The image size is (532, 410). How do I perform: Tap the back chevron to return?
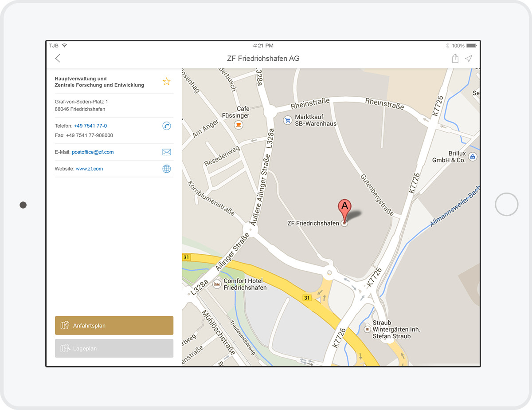click(57, 58)
